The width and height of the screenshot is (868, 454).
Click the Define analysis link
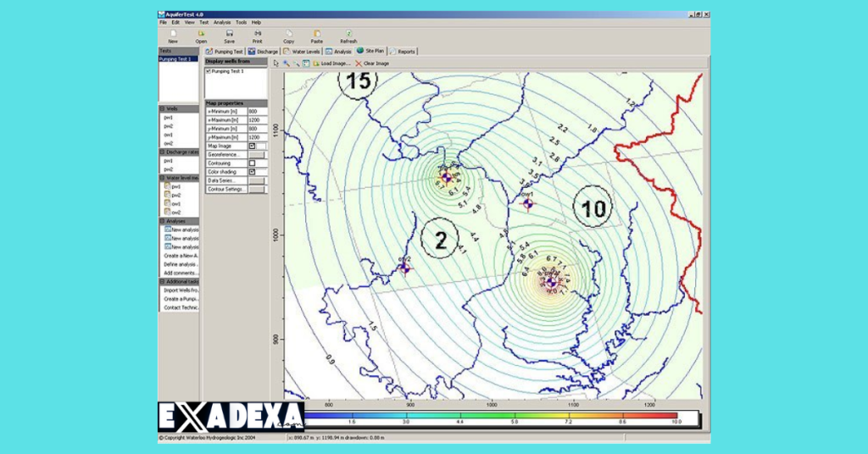click(181, 264)
